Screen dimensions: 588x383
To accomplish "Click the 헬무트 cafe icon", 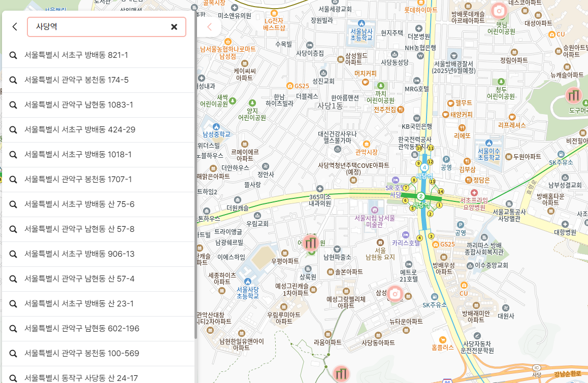I will coord(451,103).
